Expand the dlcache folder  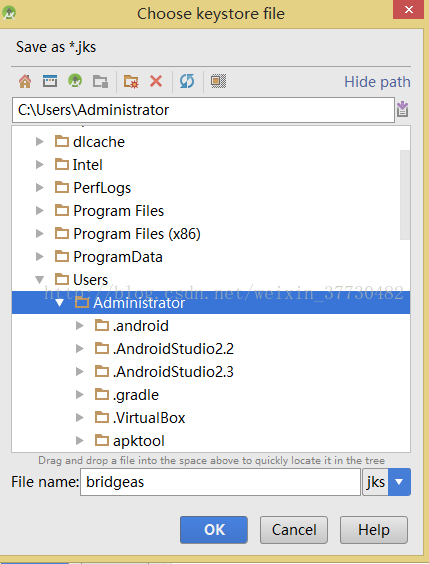click(x=40, y=142)
